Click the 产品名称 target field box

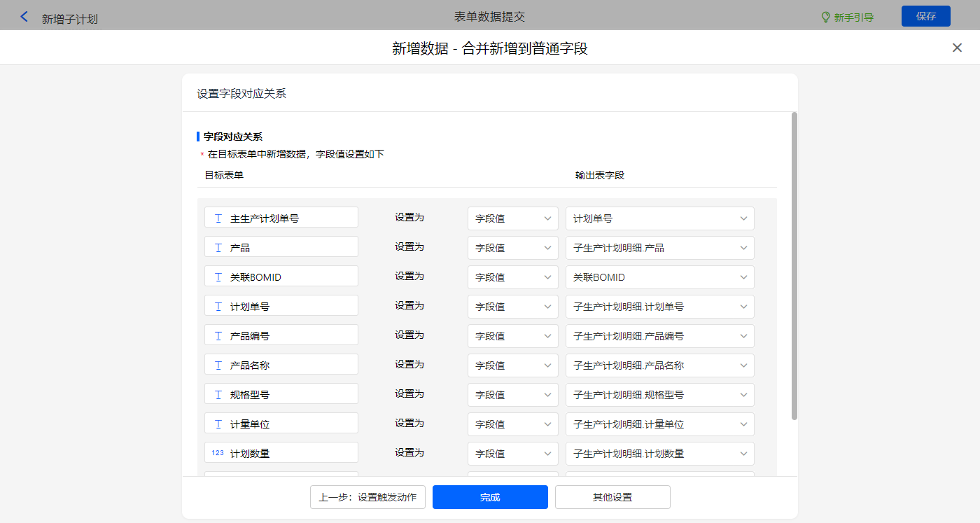pyautogui.click(x=281, y=365)
